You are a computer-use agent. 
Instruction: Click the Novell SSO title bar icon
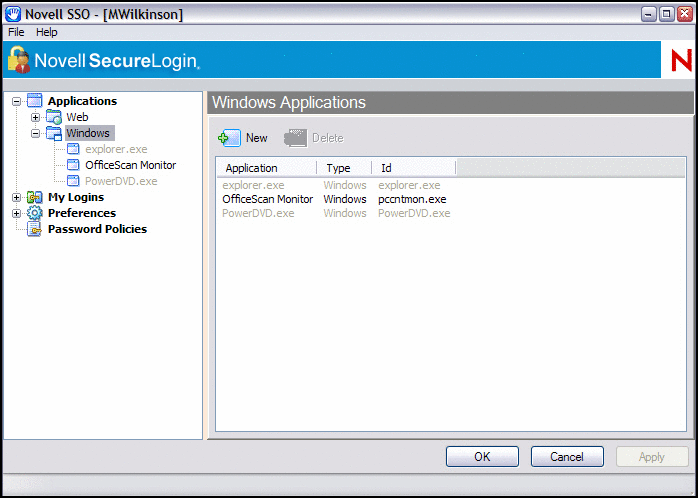point(13,14)
